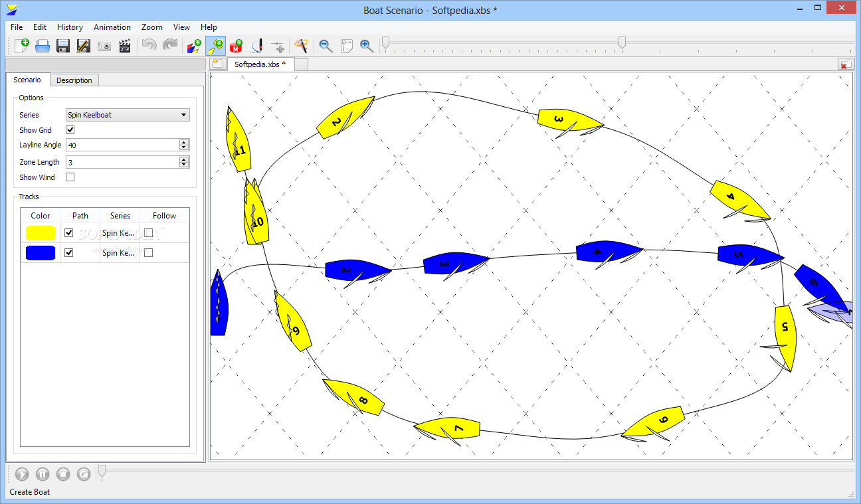
Task: Select the Softpedia.xbs document tab
Action: [260, 64]
